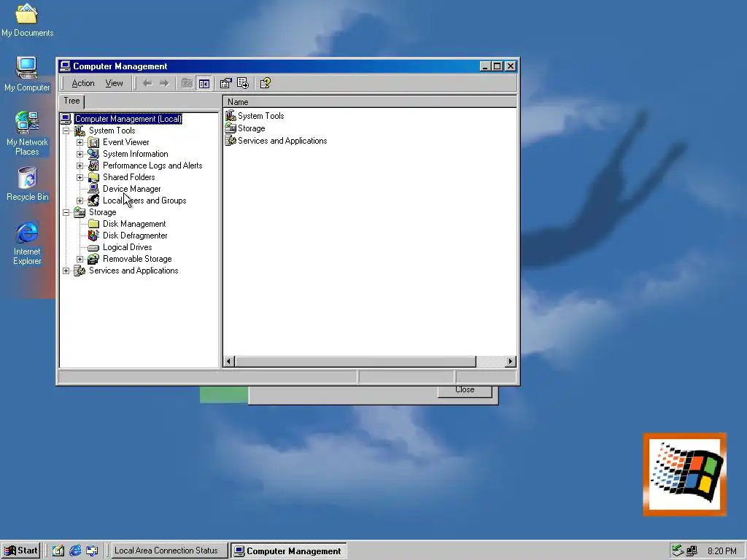The image size is (747, 560).
Task: Collapse the System Tools node
Action: tap(66, 131)
